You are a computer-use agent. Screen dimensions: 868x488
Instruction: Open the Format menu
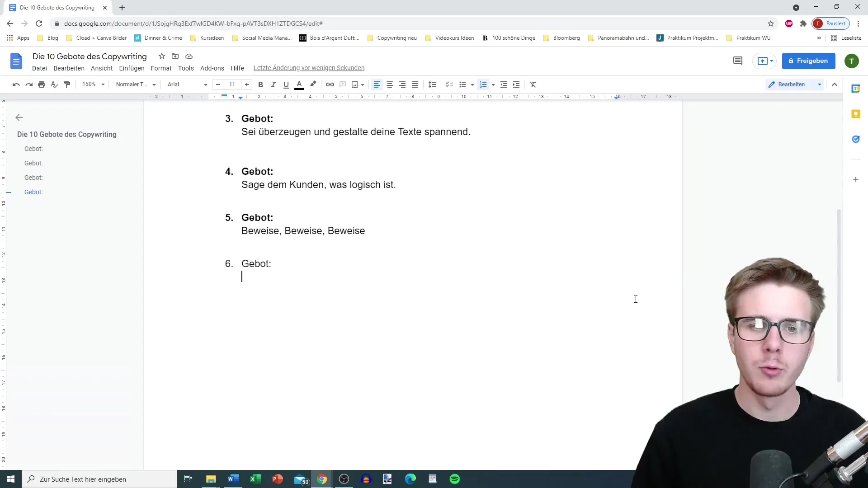(x=161, y=68)
